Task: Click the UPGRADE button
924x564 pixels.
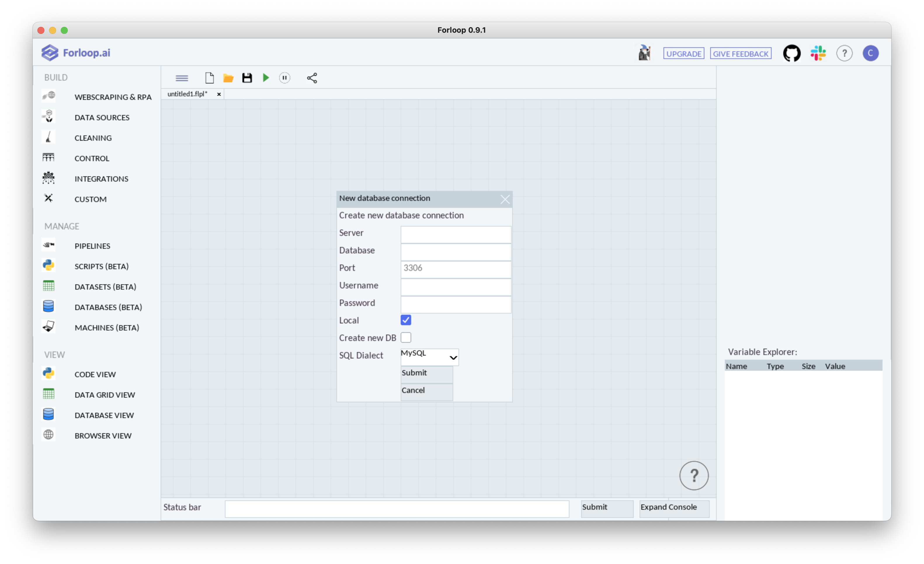Action: (684, 54)
